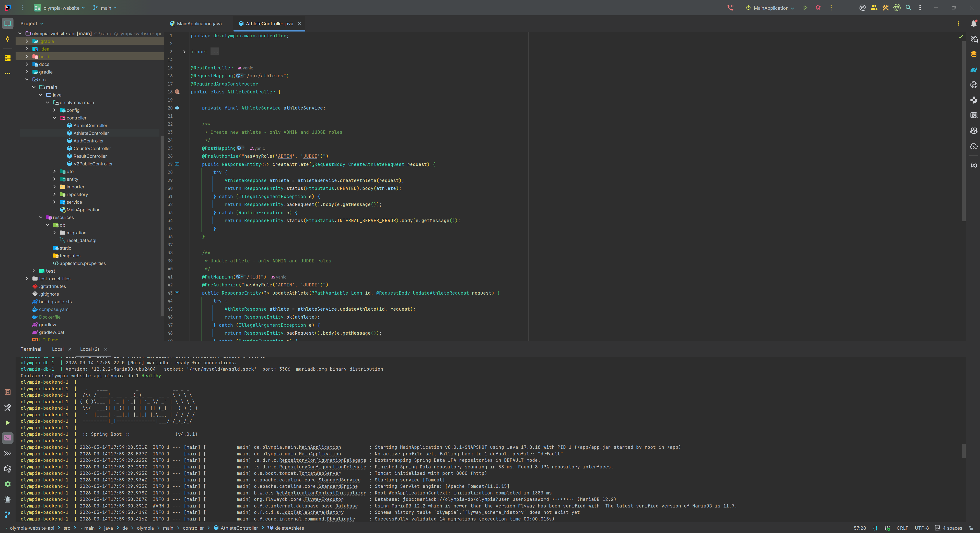Open the Structure tool window icon
The image size is (980, 533).
point(8,58)
